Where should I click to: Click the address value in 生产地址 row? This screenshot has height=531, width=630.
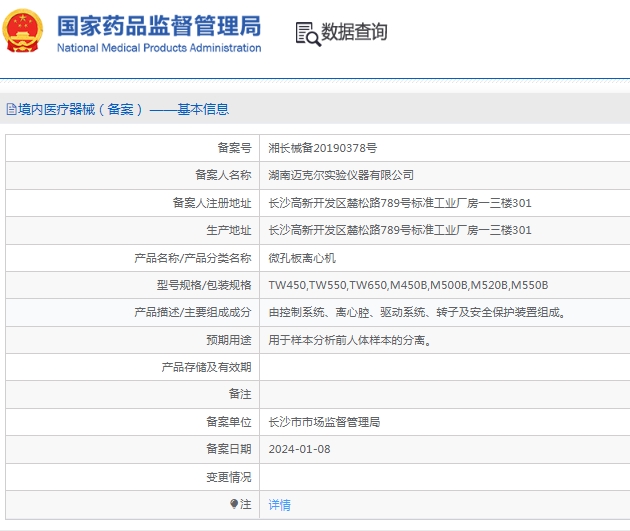(x=400, y=230)
